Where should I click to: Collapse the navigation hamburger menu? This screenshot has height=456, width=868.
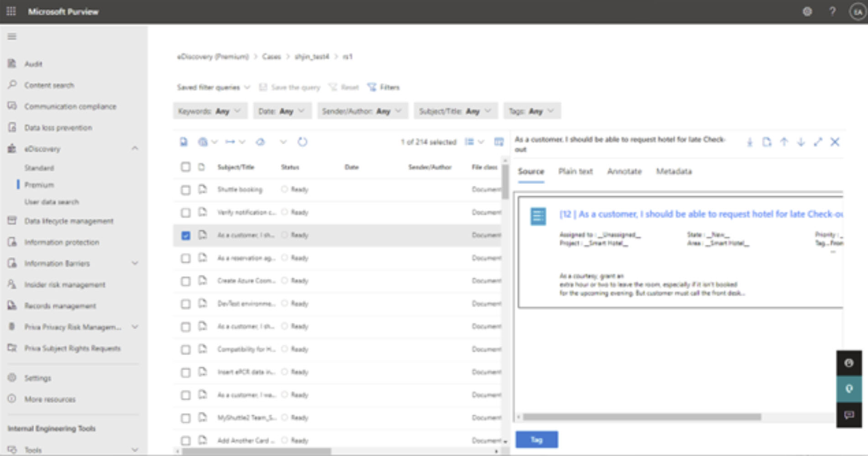pos(12,37)
